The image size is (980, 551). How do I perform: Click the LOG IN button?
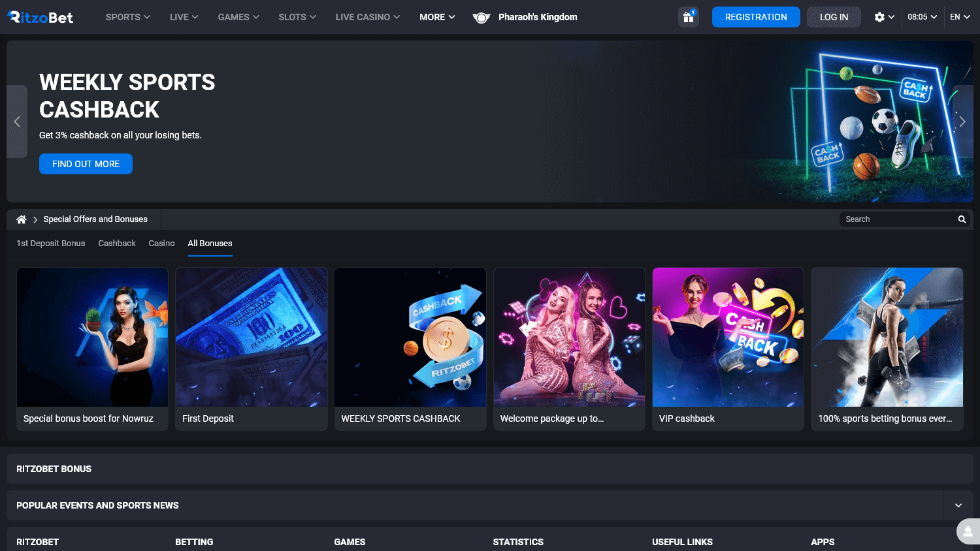[x=834, y=17]
